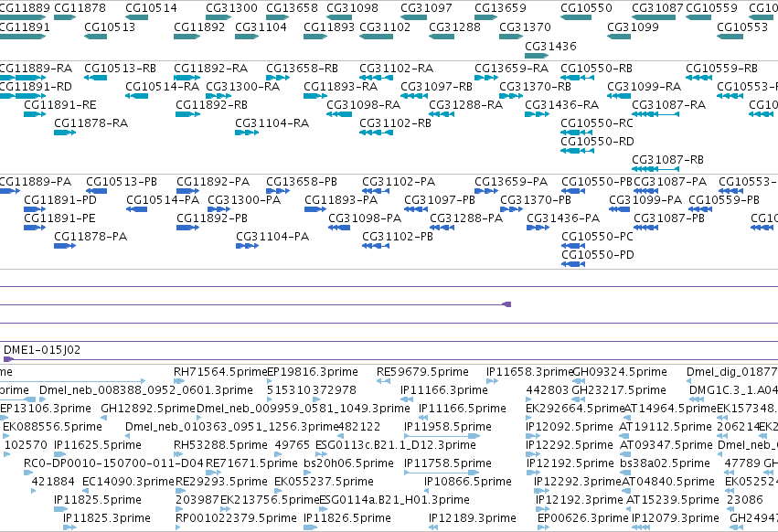The height and width of the screenshot is (532, 778).
Task: Select the CG31087-RB transcript label
Action: [x=668, y=160]
